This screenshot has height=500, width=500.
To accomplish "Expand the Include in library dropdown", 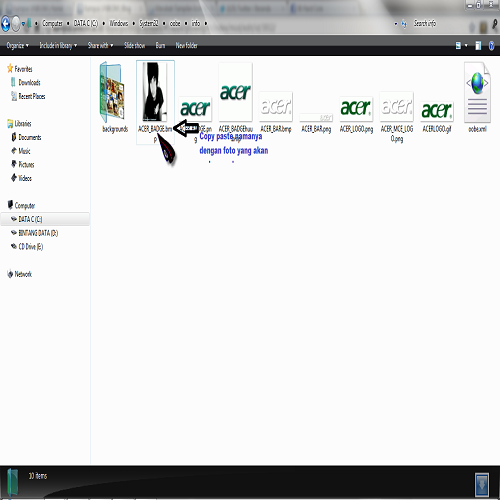I will click(58, 45).
